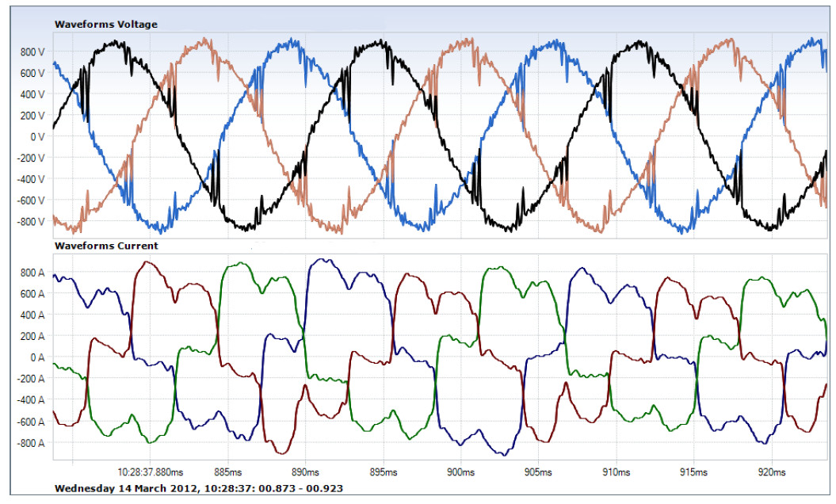The height and width of the screenshot is (504, 836).
Task: Select the 905ms time axis label
Action: point(537,472)
